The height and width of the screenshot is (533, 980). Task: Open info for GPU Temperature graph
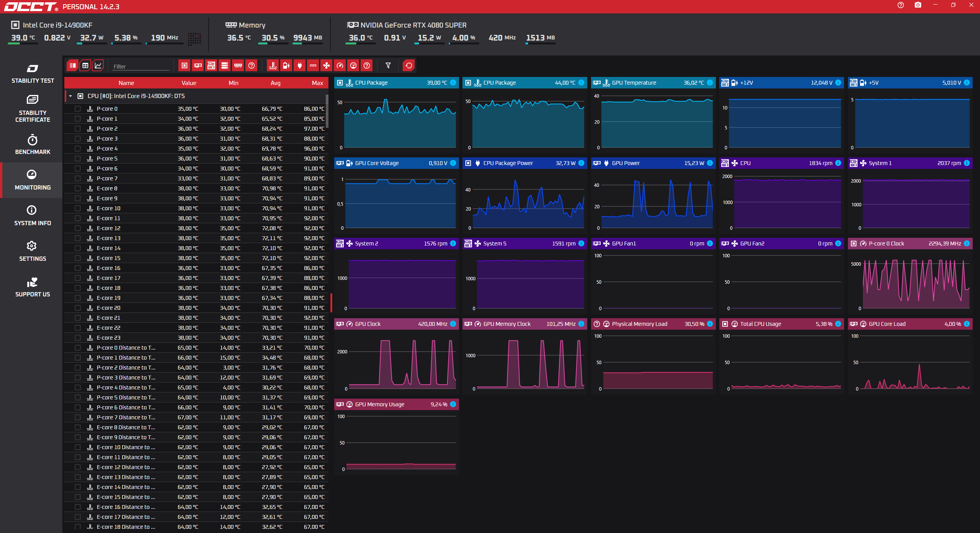pyautogui.click(x=710, y=83)
